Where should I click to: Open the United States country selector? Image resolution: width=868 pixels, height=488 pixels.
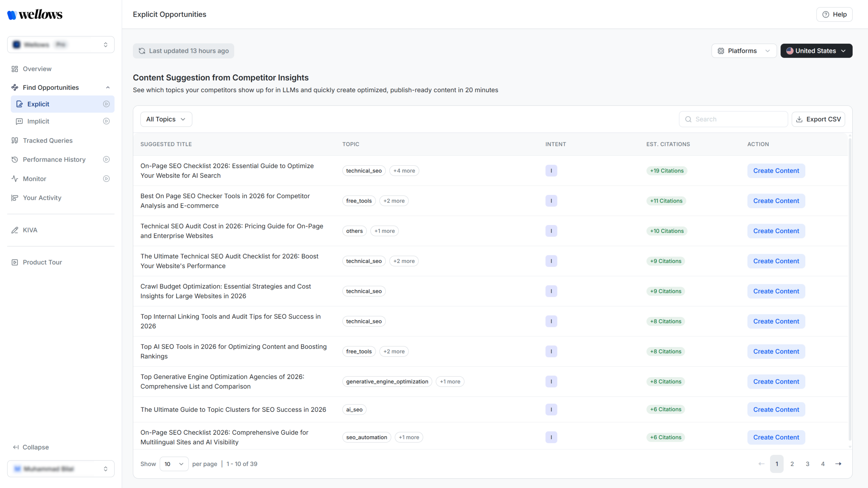click(816, 51)
